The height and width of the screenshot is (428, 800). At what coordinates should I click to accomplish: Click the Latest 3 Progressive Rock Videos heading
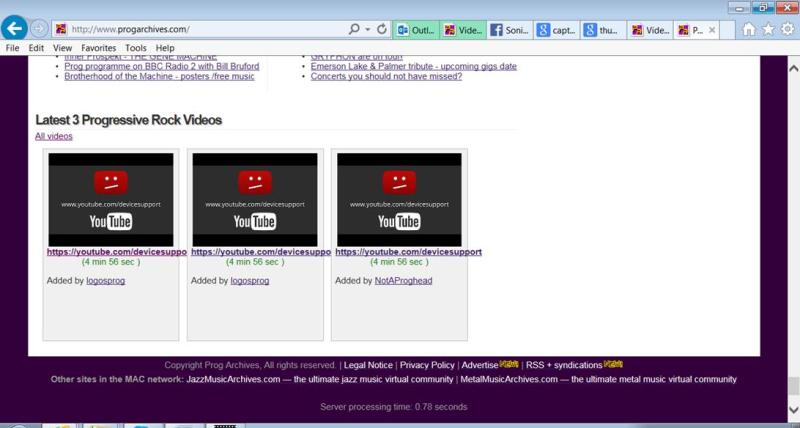point(129,120)
